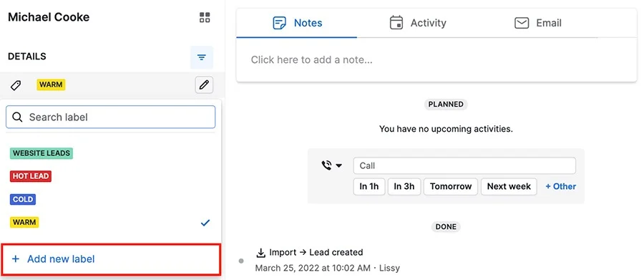Switch to the Activity tab
644x280 pixels.
418,23
